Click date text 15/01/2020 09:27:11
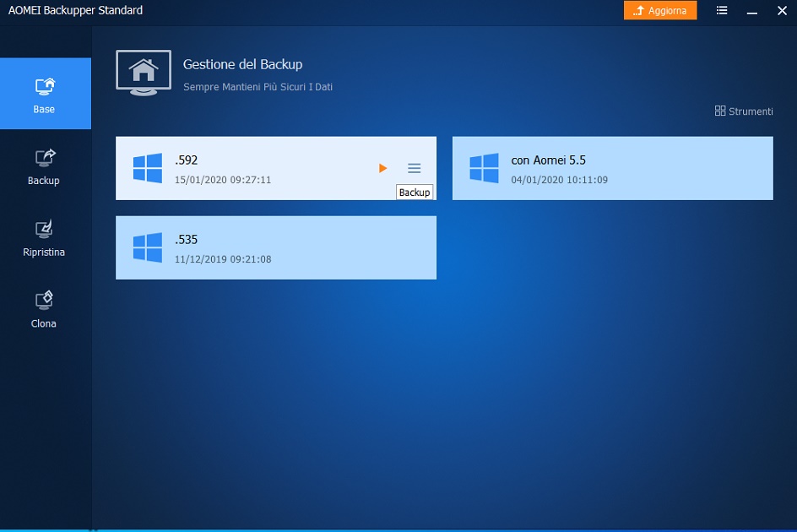 point(223,180)
